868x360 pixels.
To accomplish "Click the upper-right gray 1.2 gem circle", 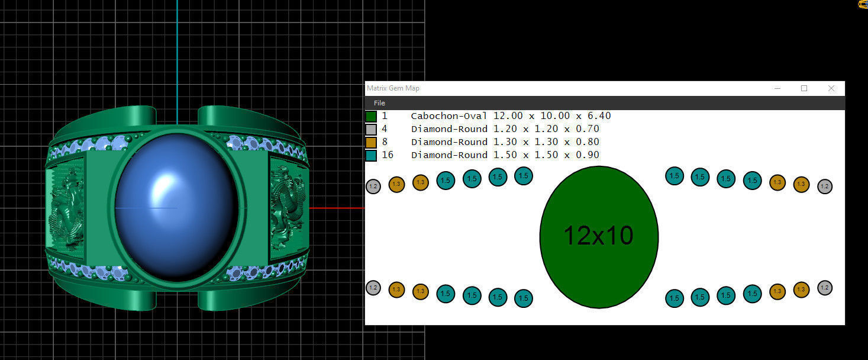I will point(825,187).
